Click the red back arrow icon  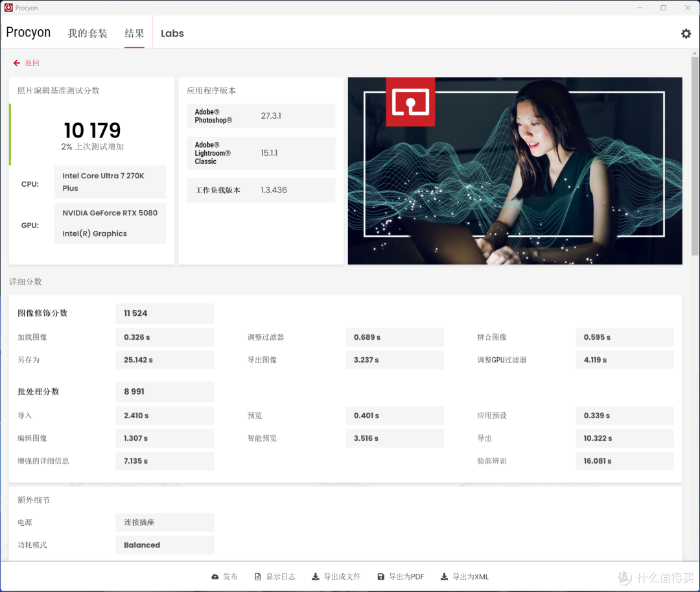point(16,63)
